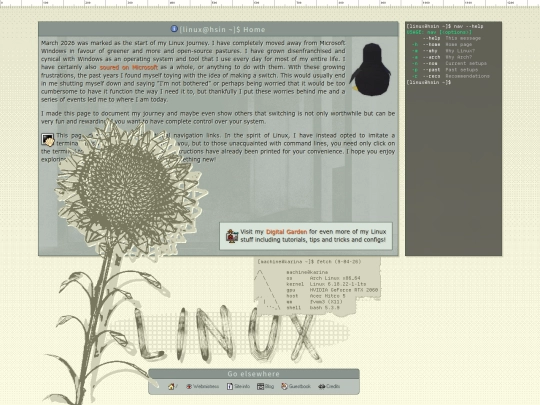Viewport: 540px width, 405px height.
Task: Visit the Guestbook link text
Action: pos(300,386)
